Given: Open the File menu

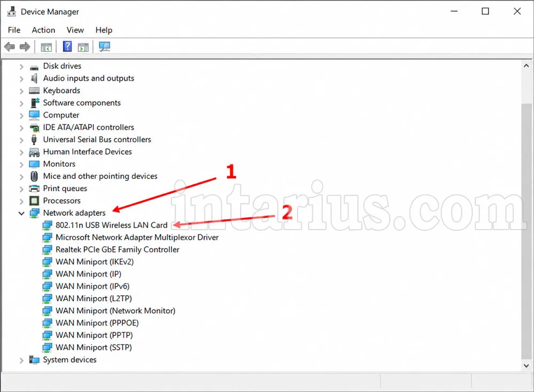Looking at the screenshot, I should (x=14, y=30).
